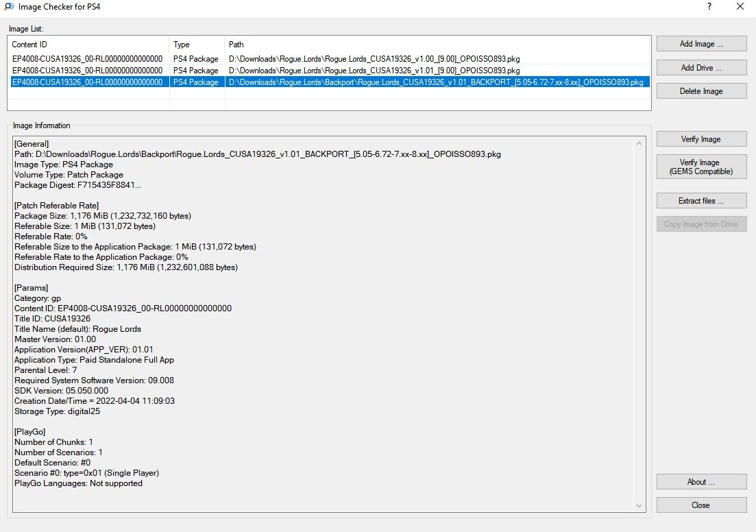The width and height of the screenshot is (756, 532).
Task: Click the Delete Image button
Action: pyautogui.click(x=701, y=91)
